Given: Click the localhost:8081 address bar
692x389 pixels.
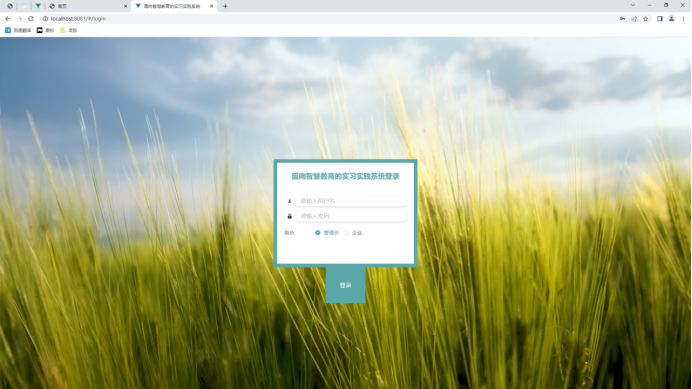Looking at the screenshot, I should pos(327,19).
